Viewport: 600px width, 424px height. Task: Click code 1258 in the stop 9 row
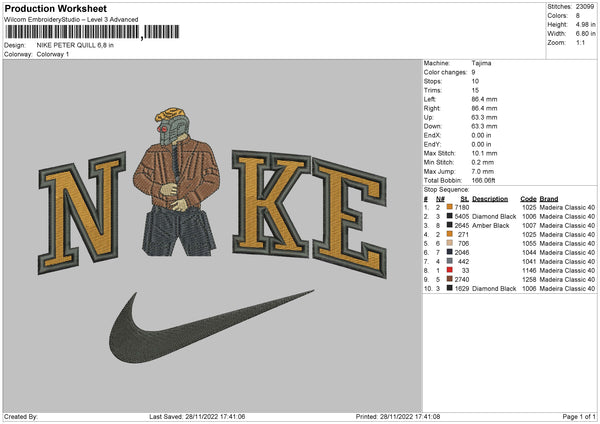pos(529,280)
